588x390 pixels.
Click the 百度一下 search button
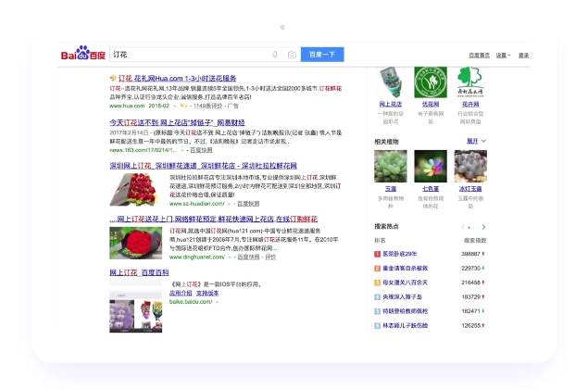click(x=322, y=55)
